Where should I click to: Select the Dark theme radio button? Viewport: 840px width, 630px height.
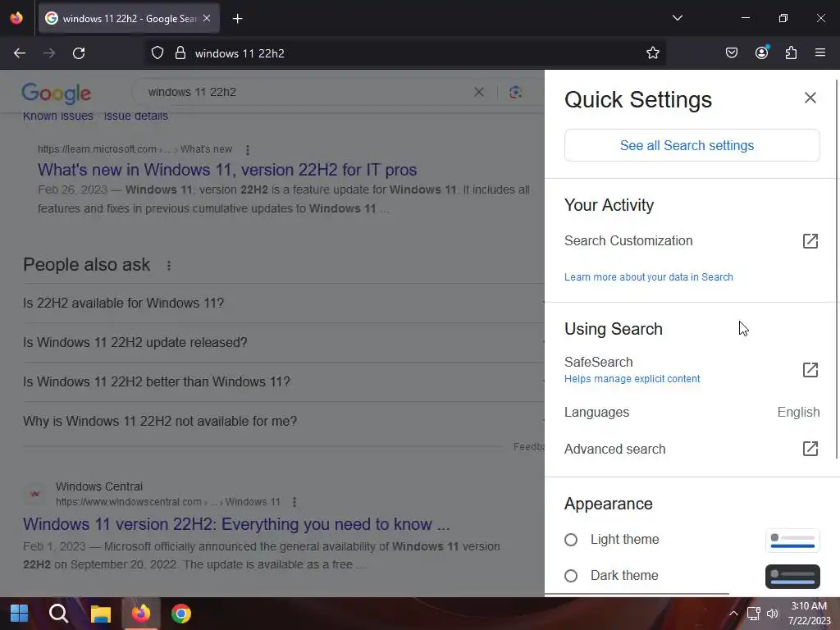coord(571,576)
